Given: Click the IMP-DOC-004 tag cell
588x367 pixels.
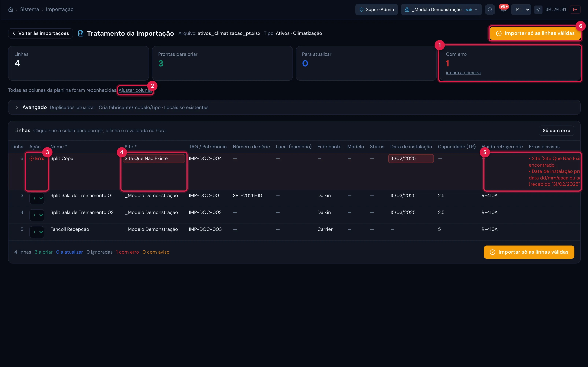Looking at the screenshot, I should click(205, 159).
